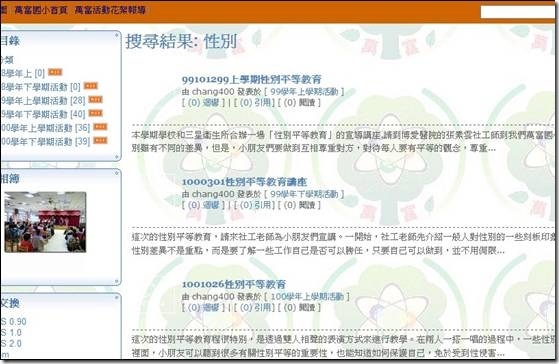This screenshot has height=364, width=559.
Task: Click the 相簿 panel heading
Action: coord(10,179)
